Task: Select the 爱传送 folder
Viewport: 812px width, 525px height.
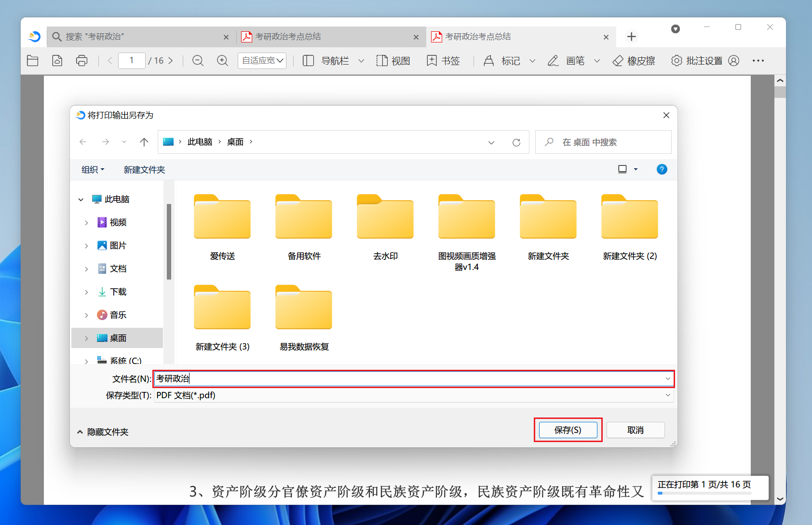Action: [x=222, y=228]
